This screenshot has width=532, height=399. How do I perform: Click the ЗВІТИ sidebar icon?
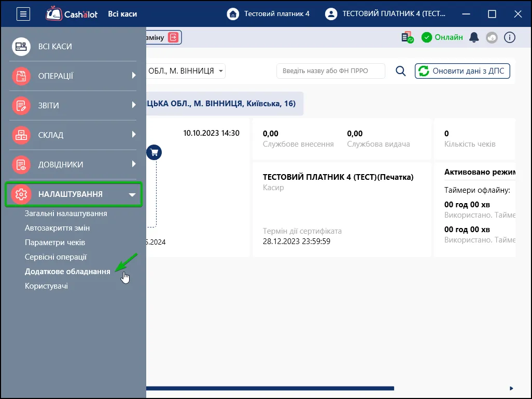point(21,105)
